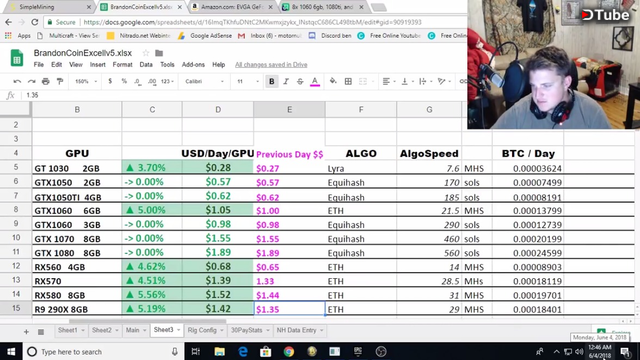Open the Google AdSense bookmark
Image resolution: width=640 pixels, height=360 pixels.
click(206, 36)
